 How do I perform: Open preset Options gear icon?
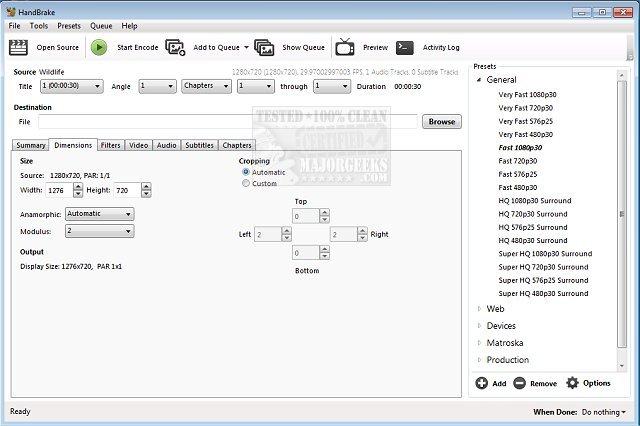point(573,383)
